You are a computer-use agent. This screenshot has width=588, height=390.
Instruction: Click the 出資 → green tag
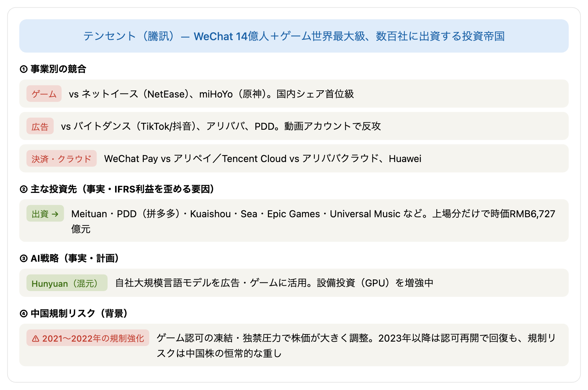[45, 214]
